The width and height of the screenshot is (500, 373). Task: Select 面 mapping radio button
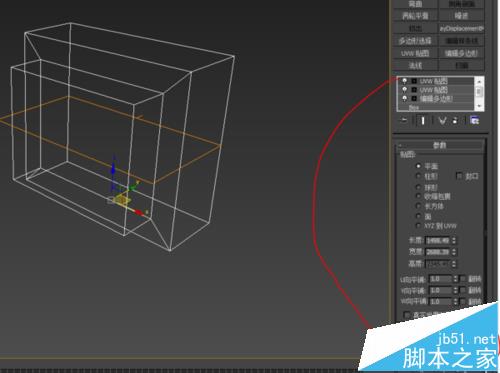tap(418, 216)
